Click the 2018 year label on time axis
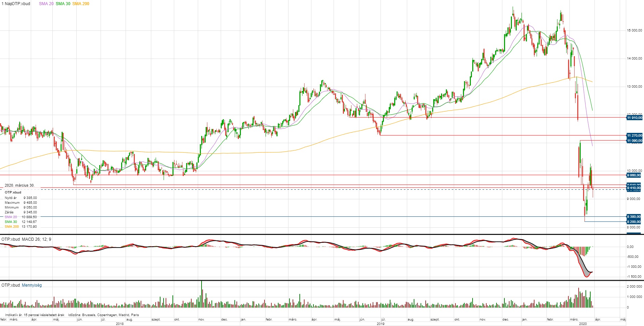The width and height of the screenshot is (644, 326). click(x=120, y=324)
